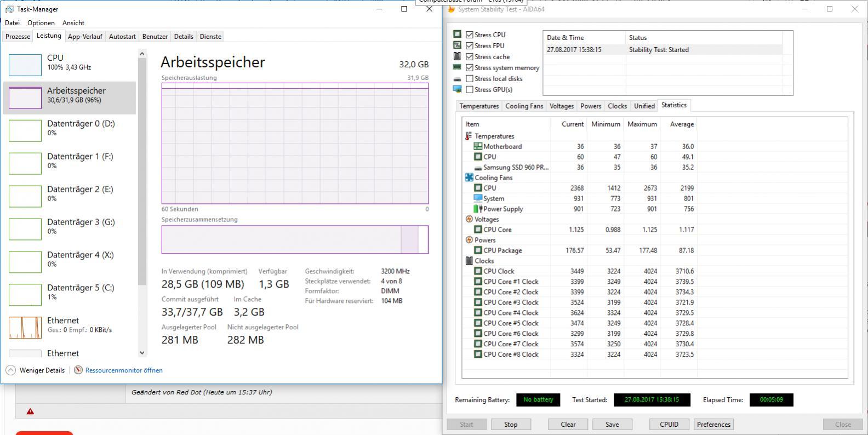Open Ressourcenmonitor öffnen link

click(x=124, y=370)
